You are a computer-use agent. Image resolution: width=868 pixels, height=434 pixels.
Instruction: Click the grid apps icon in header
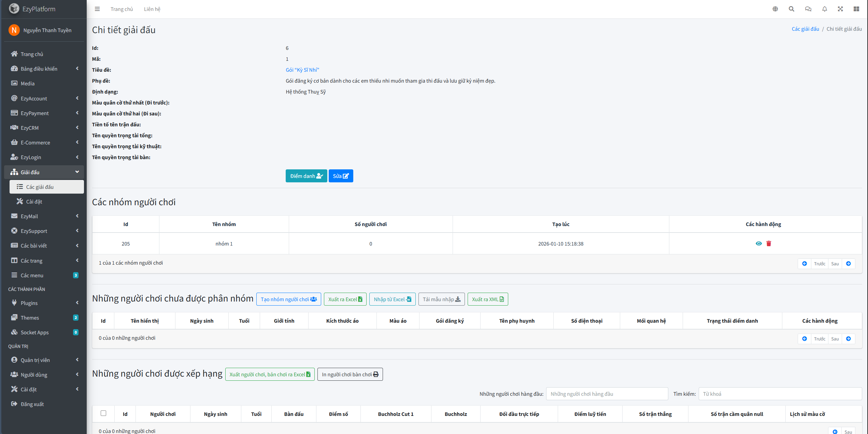click(856, 9)
